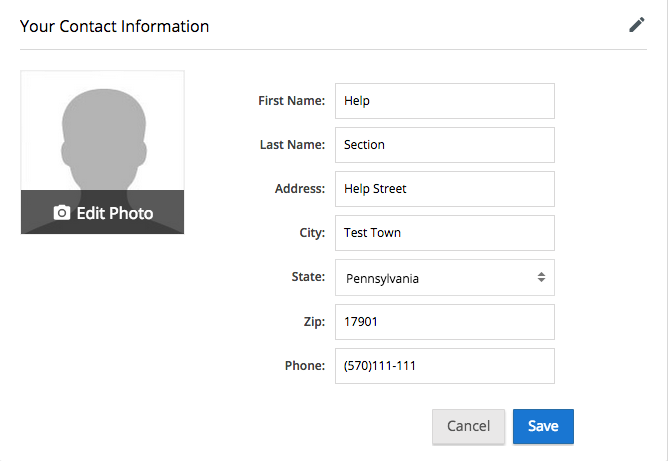Click the Phone label text
This screenshot has height=461, width=668.
(304, 366)
